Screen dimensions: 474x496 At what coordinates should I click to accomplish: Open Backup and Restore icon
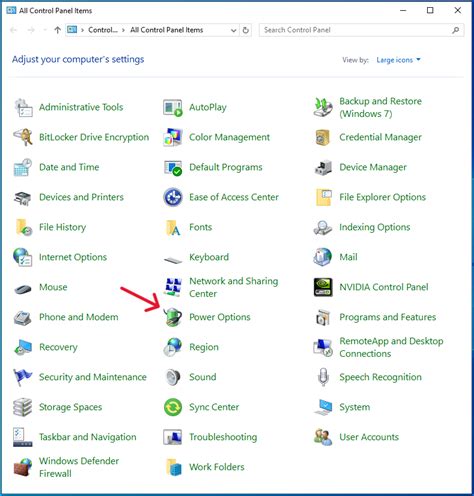click(x=323, y=107)
